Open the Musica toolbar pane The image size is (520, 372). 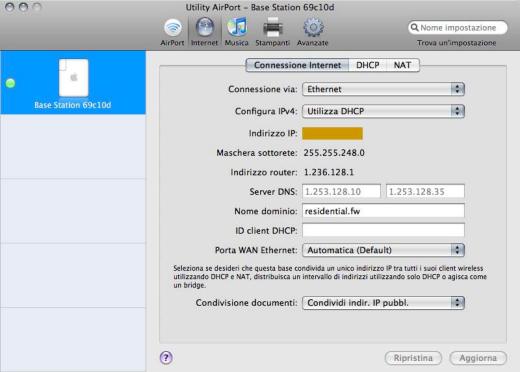(237, 32)
